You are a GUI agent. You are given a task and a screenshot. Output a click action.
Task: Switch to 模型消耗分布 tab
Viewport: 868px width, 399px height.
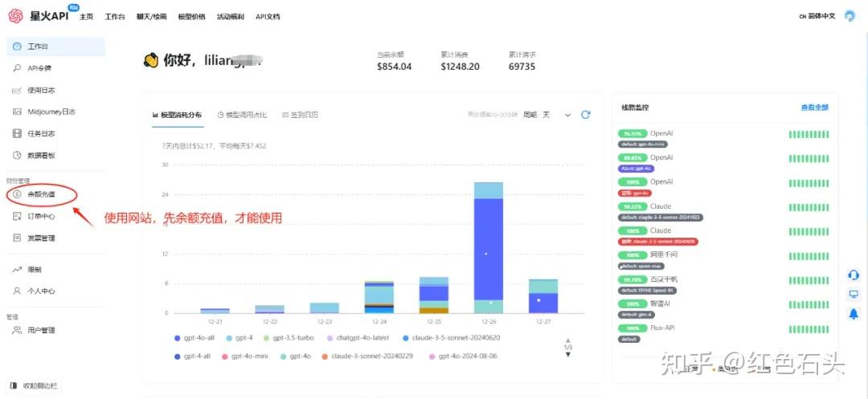(x=178, y=115)
